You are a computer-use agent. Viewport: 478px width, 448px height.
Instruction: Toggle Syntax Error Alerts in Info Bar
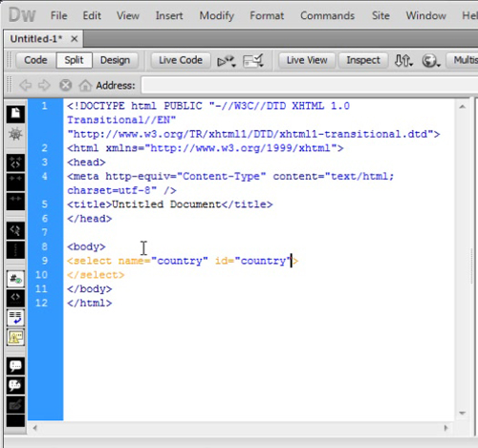(15, 337)
